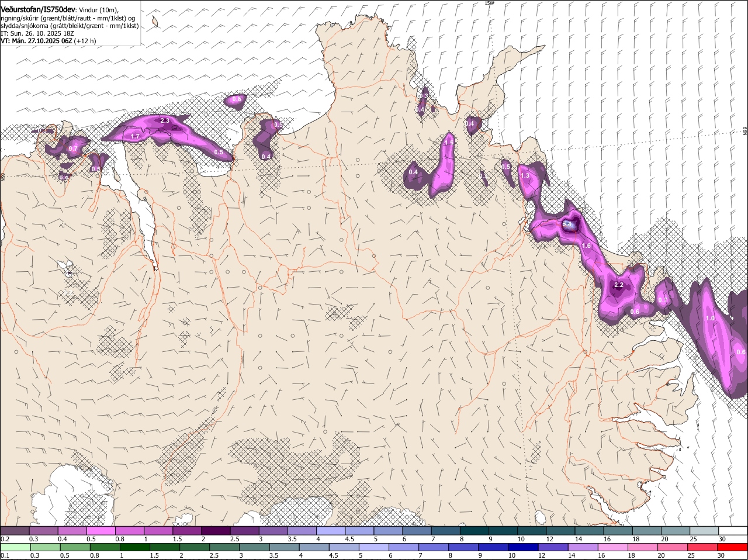Pick lower legend swatch between 3 and 3.5
Screen dimensions: 748x560
(254, 547)
